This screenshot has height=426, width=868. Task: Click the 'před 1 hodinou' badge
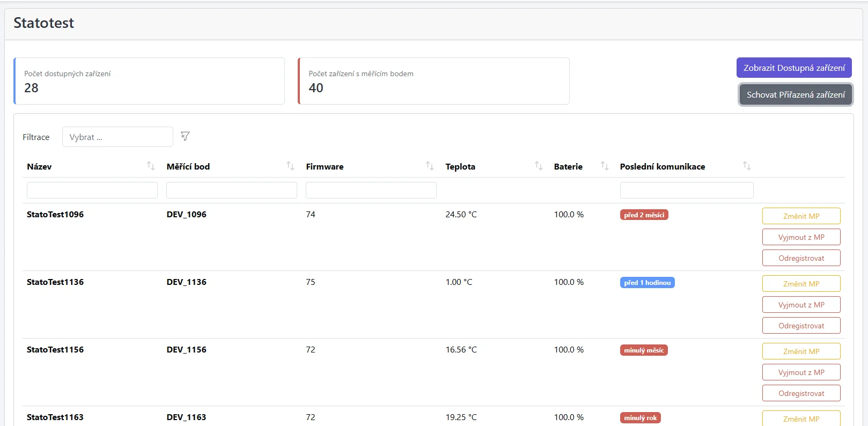647,283
